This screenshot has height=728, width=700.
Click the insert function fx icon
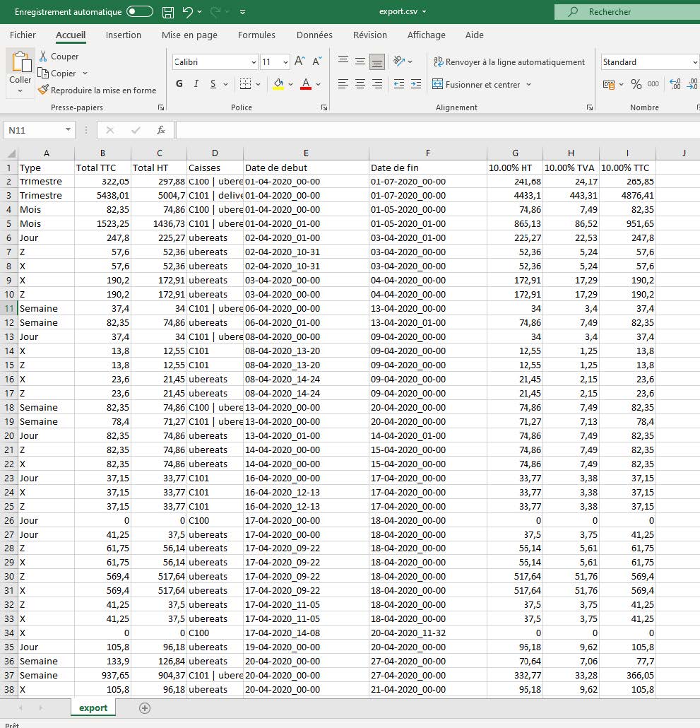point(161,130)
